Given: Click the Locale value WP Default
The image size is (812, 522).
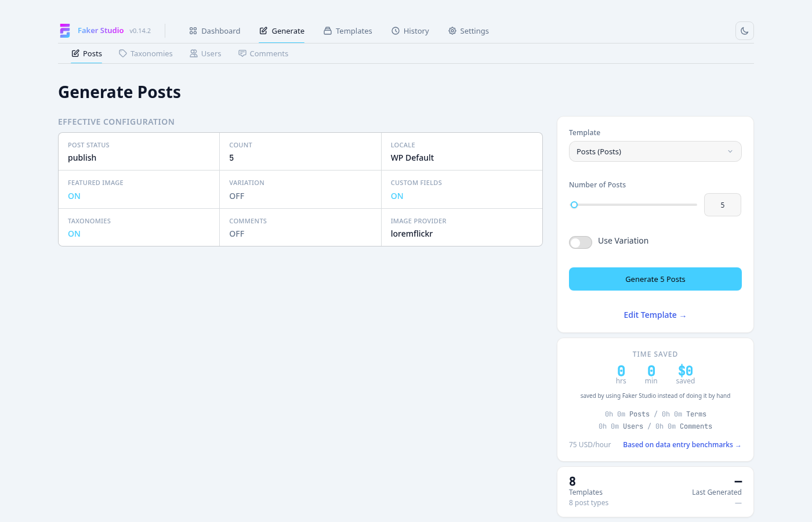Looking at the screenshot, I should tap(412, 158).
